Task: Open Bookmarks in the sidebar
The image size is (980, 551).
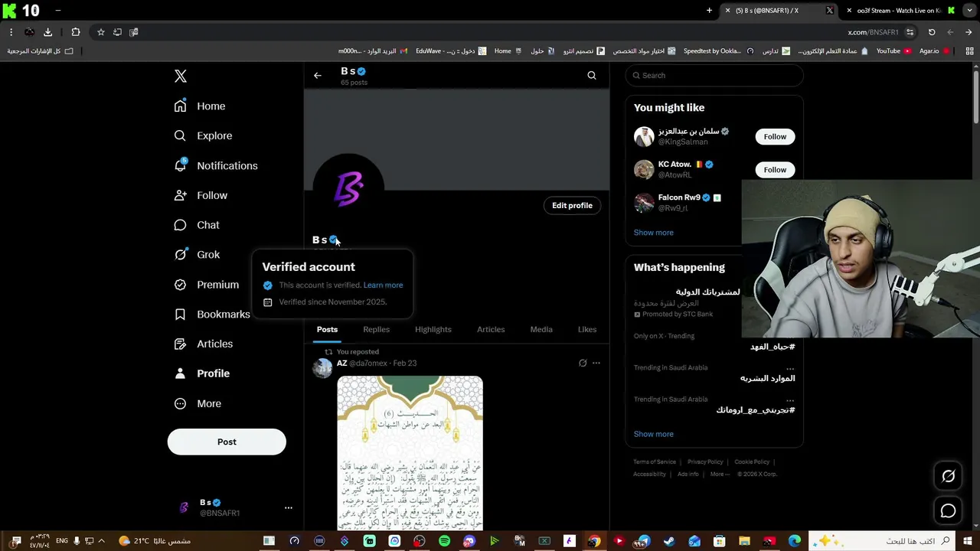Action: 212,315
